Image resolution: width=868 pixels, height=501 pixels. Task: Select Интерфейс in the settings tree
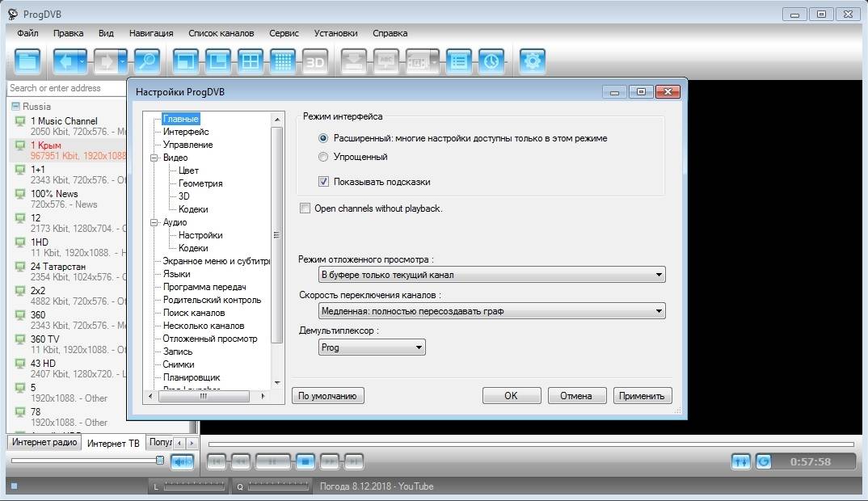[x=186, y=132]
